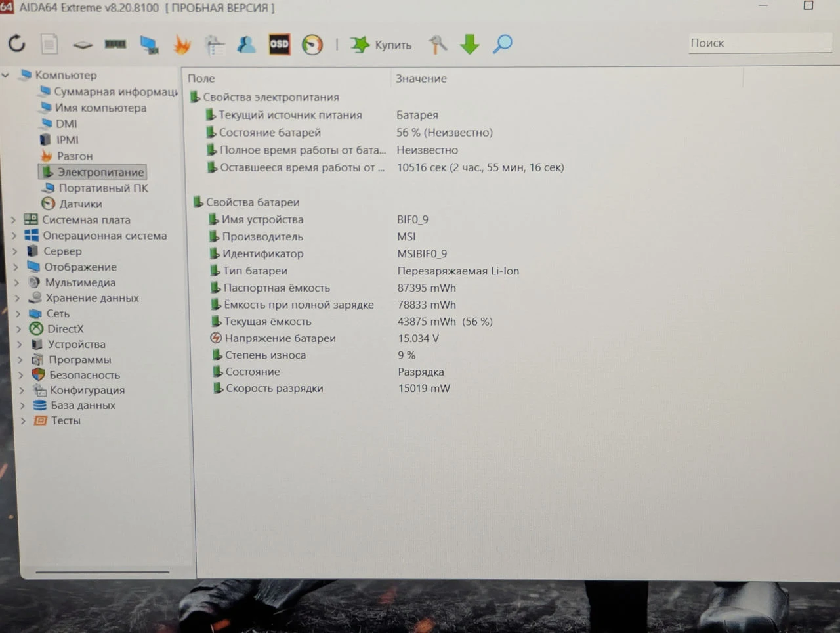840x633 pixels.
Task: Expand the Операционная система node
Action: pos(14,236)
